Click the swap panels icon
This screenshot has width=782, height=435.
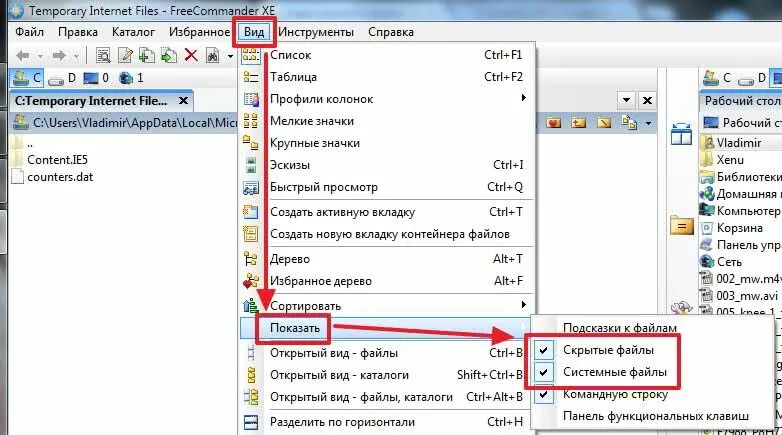coord(681,134)
